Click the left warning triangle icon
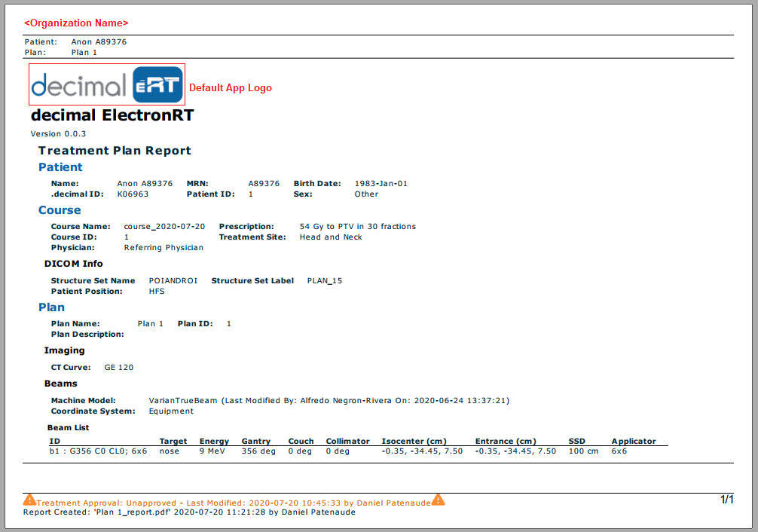Viewport: 758px width, 532px height. click(x=29, y=500)
